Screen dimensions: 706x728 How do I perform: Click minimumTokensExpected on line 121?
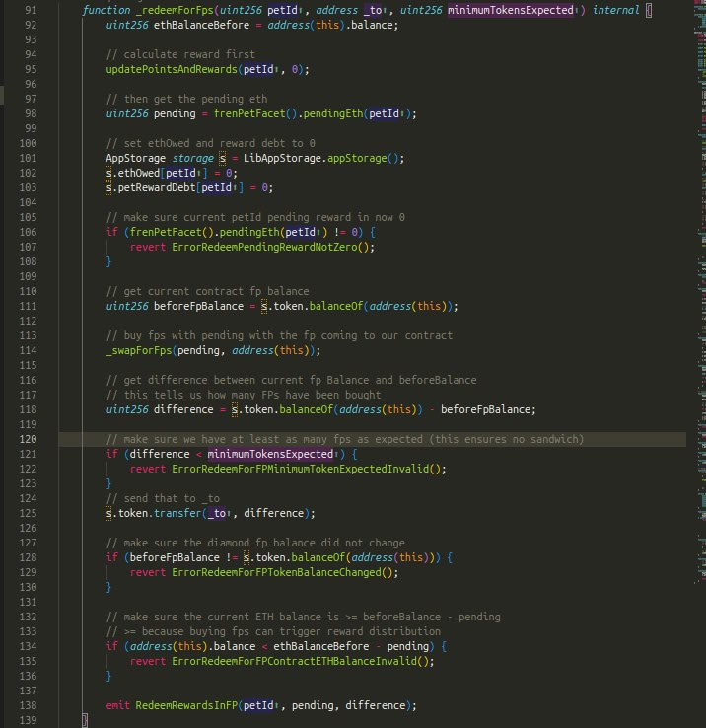coord(270,454)
